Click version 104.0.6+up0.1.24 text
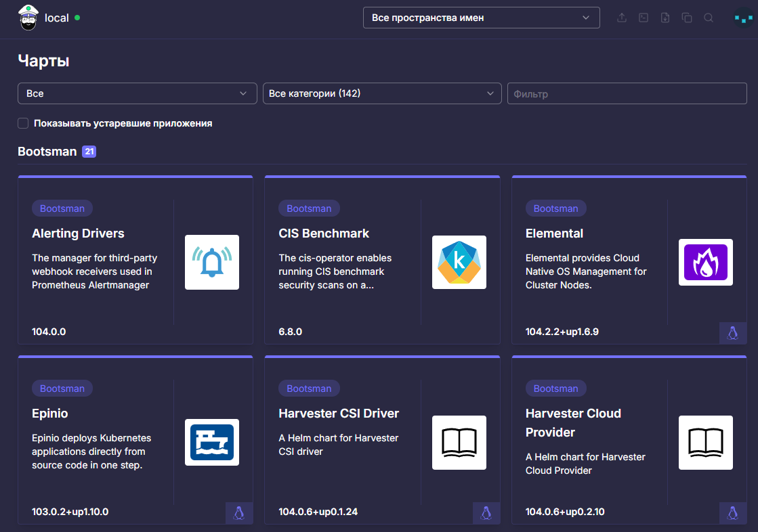This screenshot has width=758, height=532. point(318,512)
